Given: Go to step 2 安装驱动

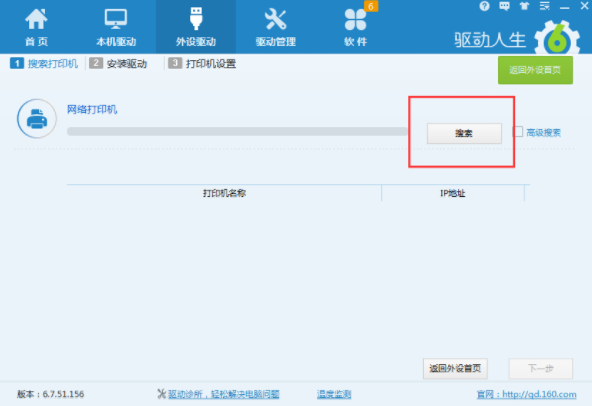Looking at the screenshot, I should pos(118,63).
